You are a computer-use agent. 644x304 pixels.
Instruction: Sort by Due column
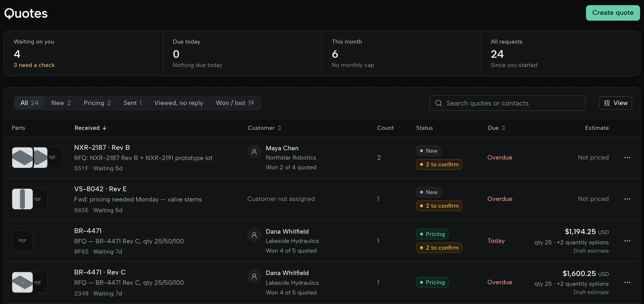[496, 128]
